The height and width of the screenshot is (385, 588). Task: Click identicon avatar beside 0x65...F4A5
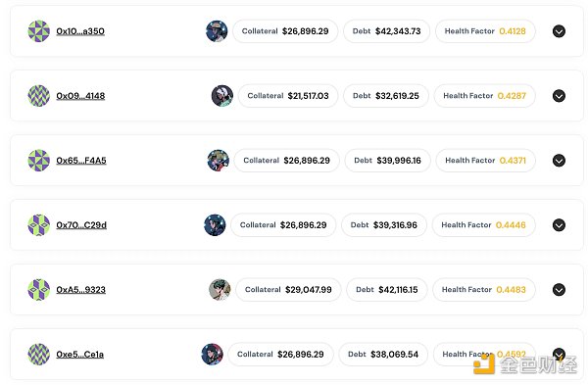pyautogui.click(x=39, y=161)
